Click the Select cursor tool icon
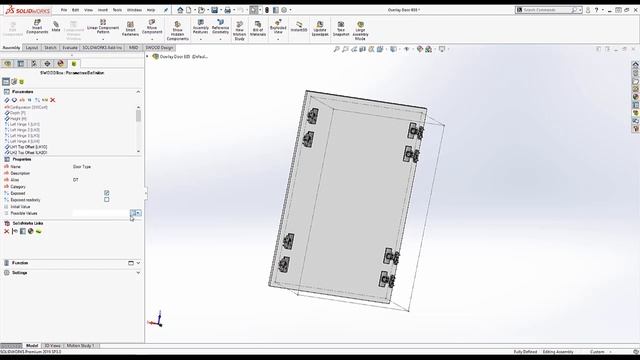The width and height of the screenshot is (640, 360). (x=254, y=10)
